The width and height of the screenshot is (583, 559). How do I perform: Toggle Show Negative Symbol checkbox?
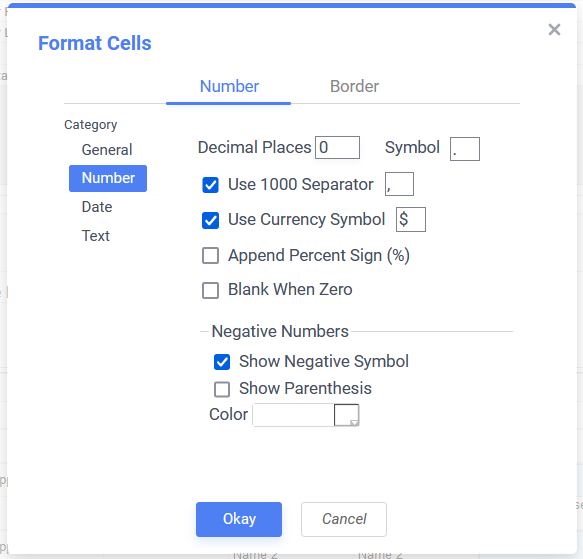click(222, 362)
